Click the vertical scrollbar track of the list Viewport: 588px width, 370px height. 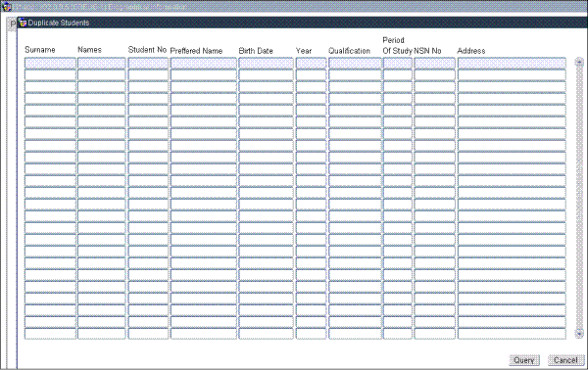pos(579,198)
